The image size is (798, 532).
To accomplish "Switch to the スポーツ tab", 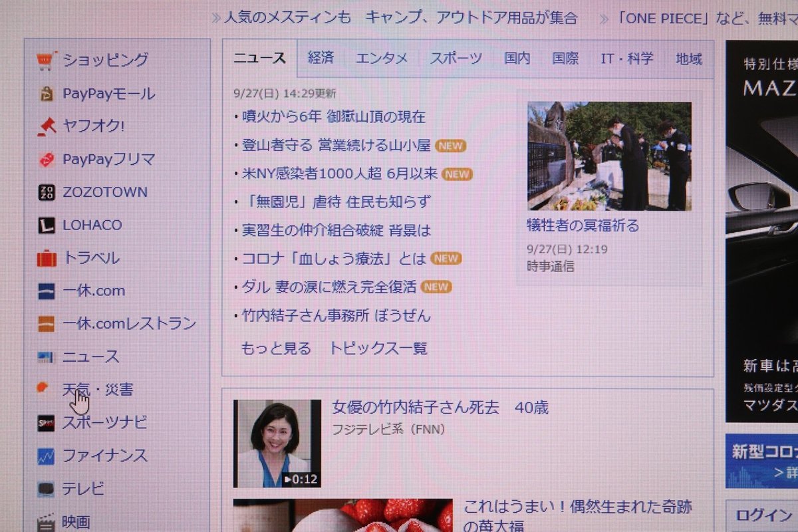I will point(456,59).
